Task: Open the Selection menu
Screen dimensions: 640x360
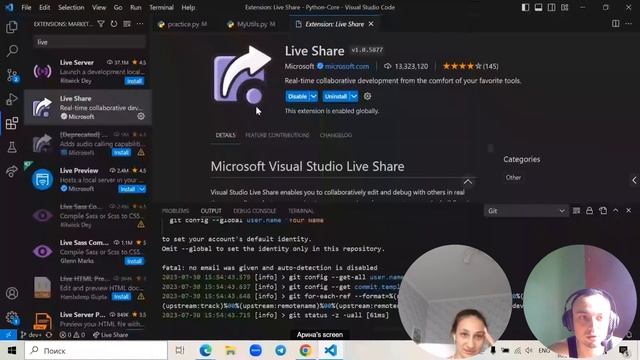Action: [x=71, y=7]
